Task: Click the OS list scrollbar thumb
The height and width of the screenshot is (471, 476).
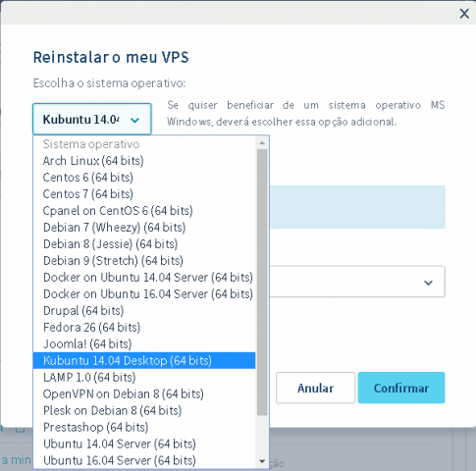Action: [262, 283]
